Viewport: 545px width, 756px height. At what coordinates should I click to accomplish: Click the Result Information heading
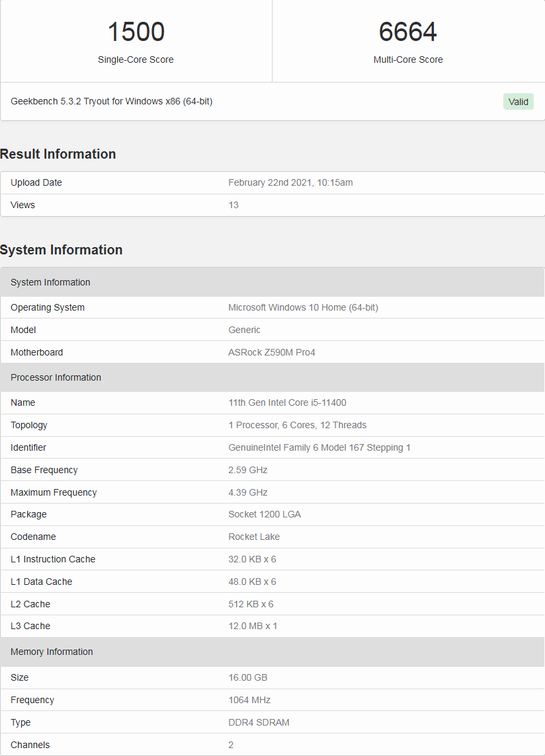click(x=58, y=154)
